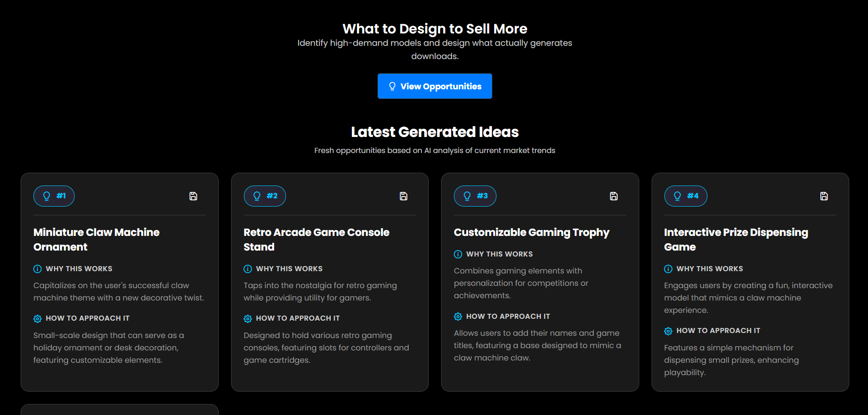The image size is (868, 415).
Task: Save the Customizable Gaming Trophy idea
Action: [614, 196]
